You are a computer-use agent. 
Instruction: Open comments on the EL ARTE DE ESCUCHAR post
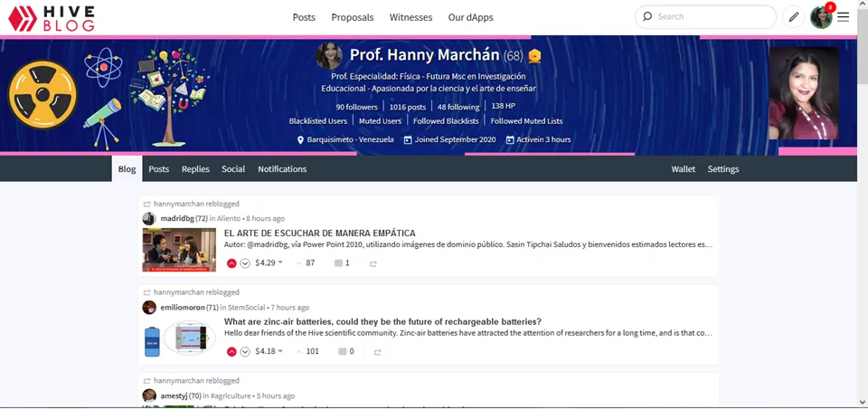(342, 263)
